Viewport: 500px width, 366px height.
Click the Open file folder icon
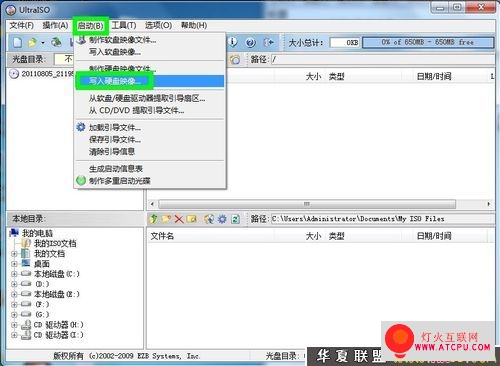coord(32,42)
